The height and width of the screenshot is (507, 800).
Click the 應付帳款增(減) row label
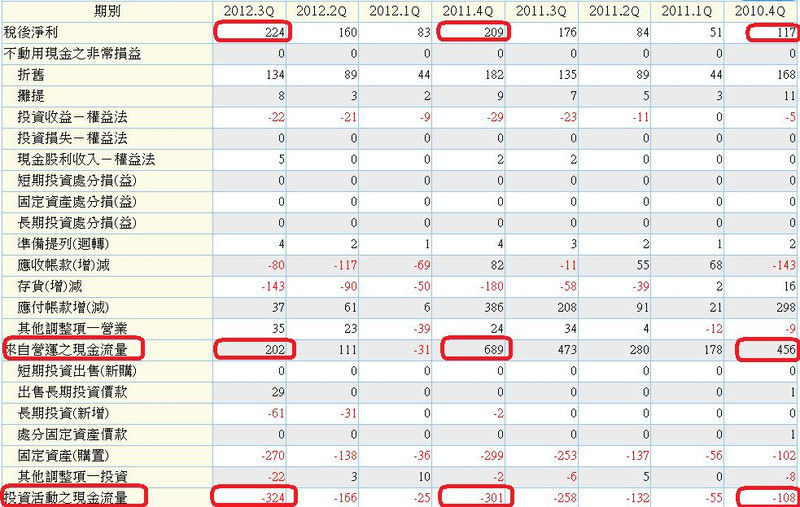coord(63,308)
